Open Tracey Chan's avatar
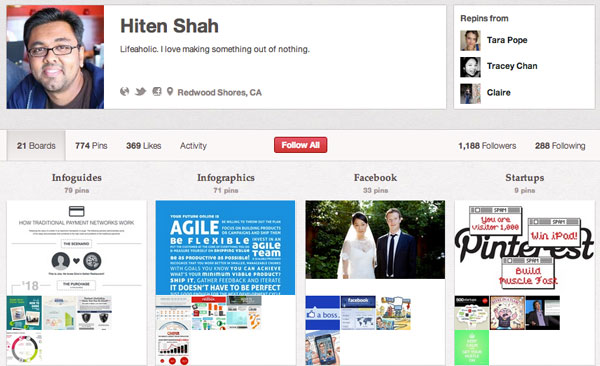The height and width of the screenshot is (366, 600). pos(470,67)
